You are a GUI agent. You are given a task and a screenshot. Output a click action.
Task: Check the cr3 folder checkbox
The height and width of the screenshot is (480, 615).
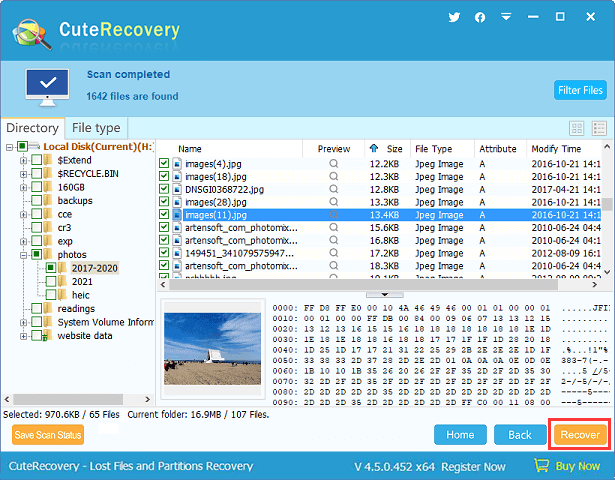click(x=36, y=227)
